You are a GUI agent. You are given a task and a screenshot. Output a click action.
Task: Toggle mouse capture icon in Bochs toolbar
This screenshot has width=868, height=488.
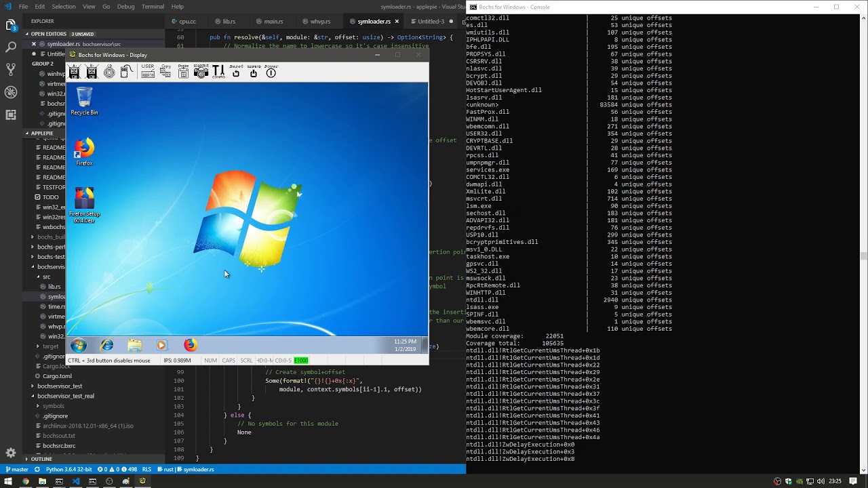(x=126, y=72)
